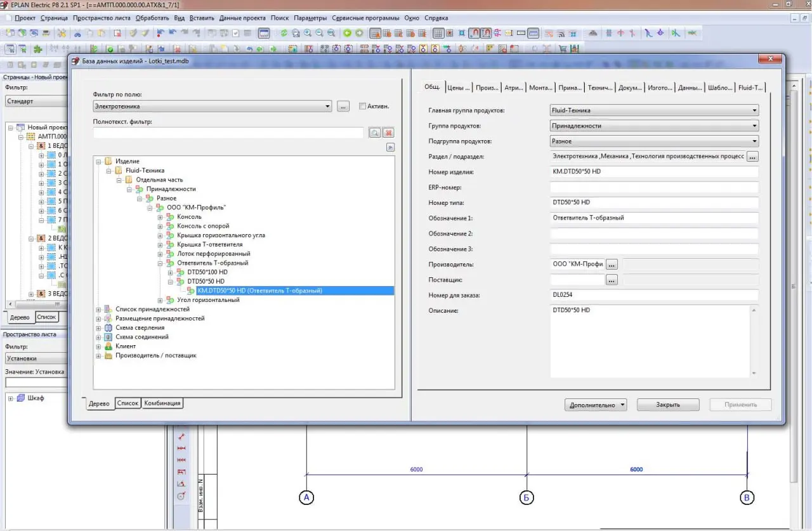Click the print icon in the toolbar
Image resolution: width=812 pixels, height=531 pixels.
(x=46, y=33)
